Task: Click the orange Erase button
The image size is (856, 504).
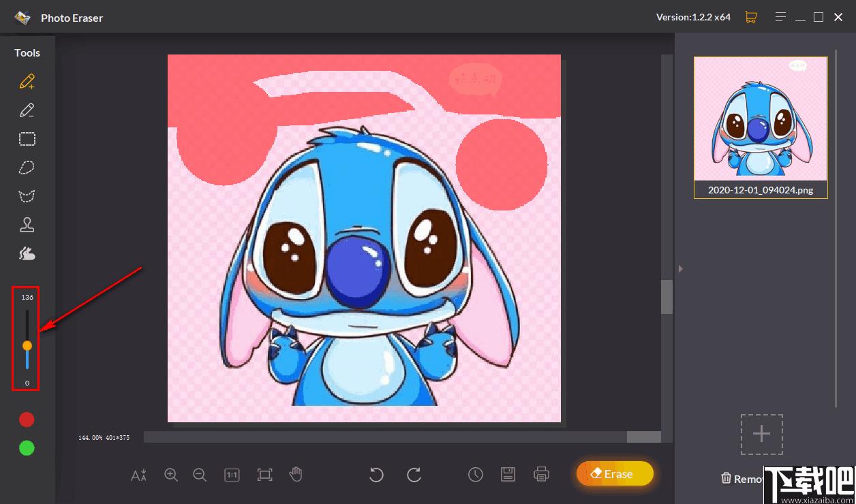Action: tap(615, 474)
